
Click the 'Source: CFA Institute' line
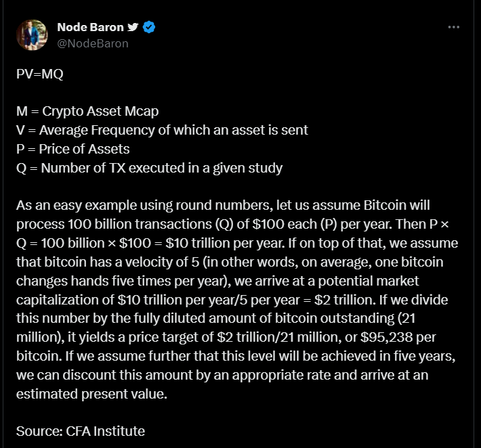pyautogui.click(x=81, y=432)
